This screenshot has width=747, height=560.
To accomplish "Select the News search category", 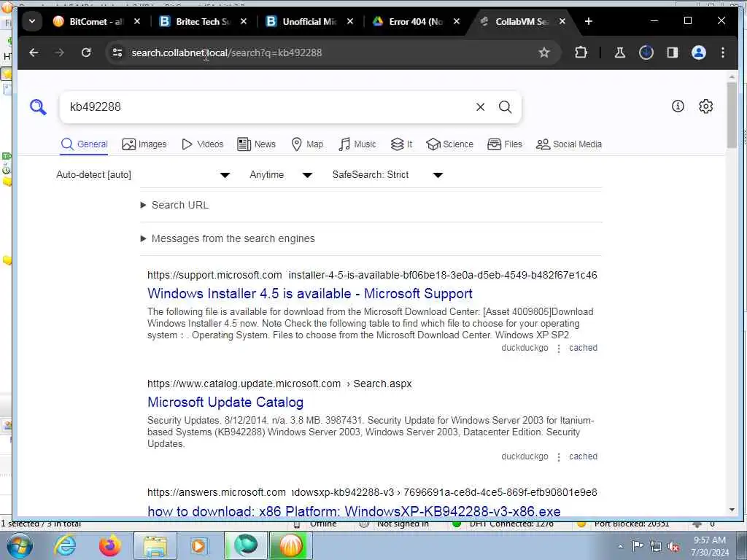I will (256, 144).
